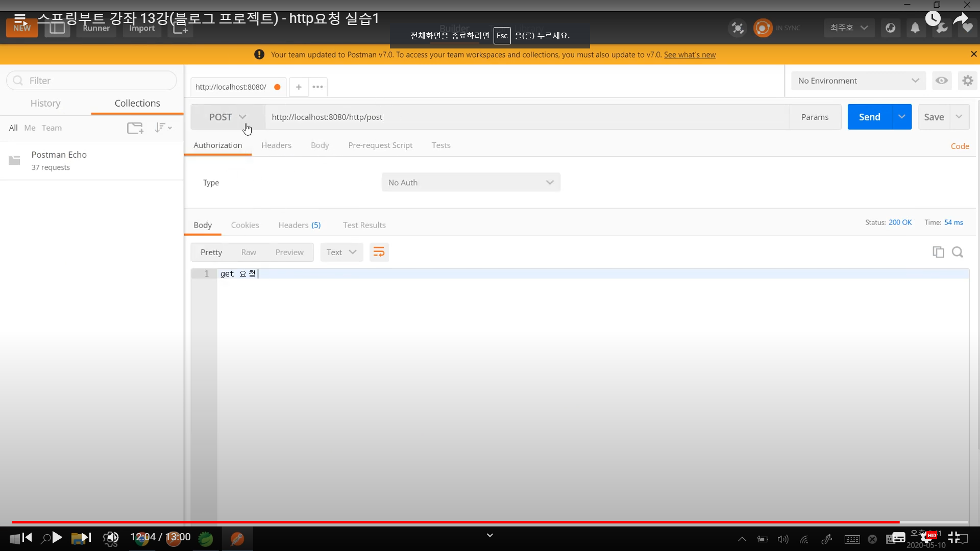The image size is (980, 551).
Task: Click the new collection folder icon
Action: [x=135, y=128]
